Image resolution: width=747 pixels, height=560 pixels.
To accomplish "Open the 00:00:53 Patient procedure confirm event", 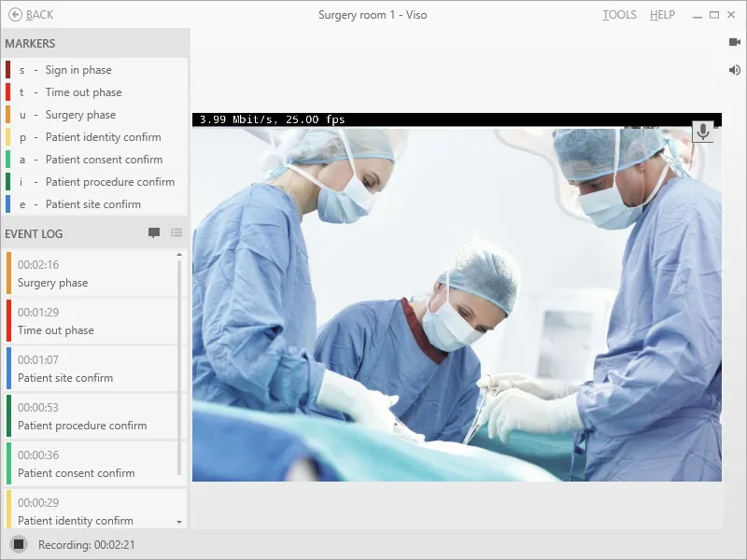I will tap(91, 415).
